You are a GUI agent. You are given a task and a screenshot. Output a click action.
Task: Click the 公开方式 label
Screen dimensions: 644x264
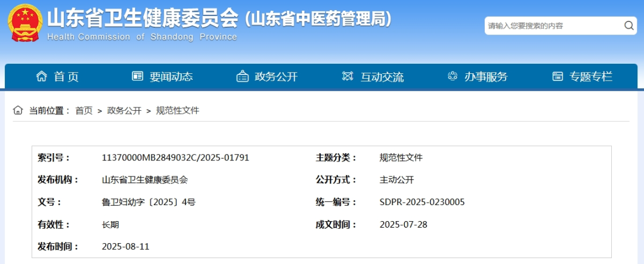[x=336, y=180]
